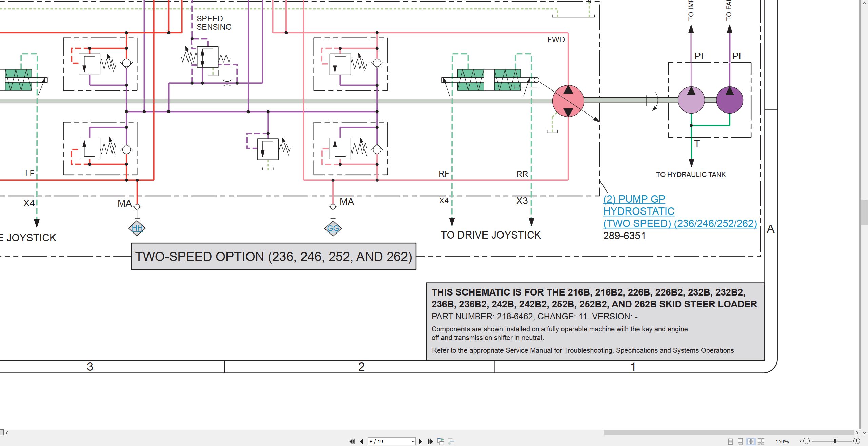Click grid column number 3
Viewport: 868px width, 446px height.
[90, 367]
